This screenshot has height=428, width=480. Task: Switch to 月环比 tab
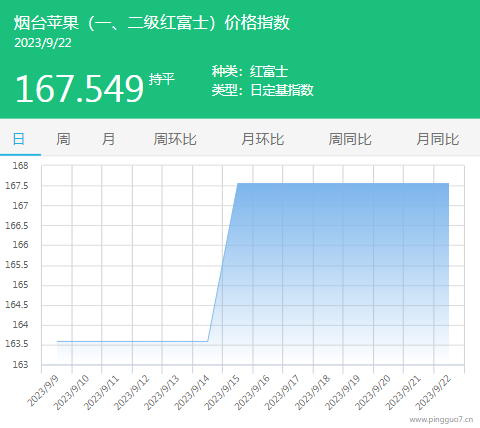pos(263,139)
